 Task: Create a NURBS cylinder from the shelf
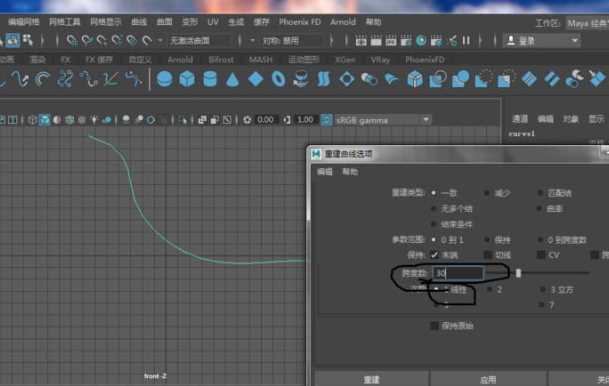tap(210, 79)
